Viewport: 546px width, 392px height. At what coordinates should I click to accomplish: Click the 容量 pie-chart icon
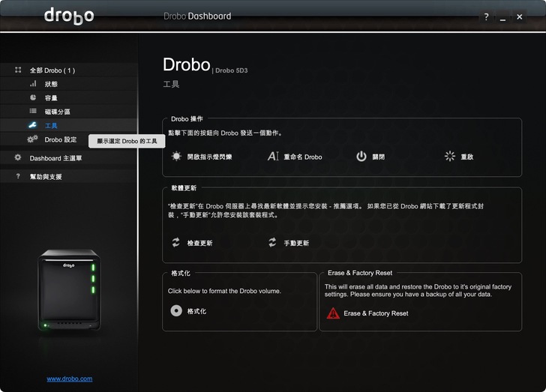click(33, 97)
